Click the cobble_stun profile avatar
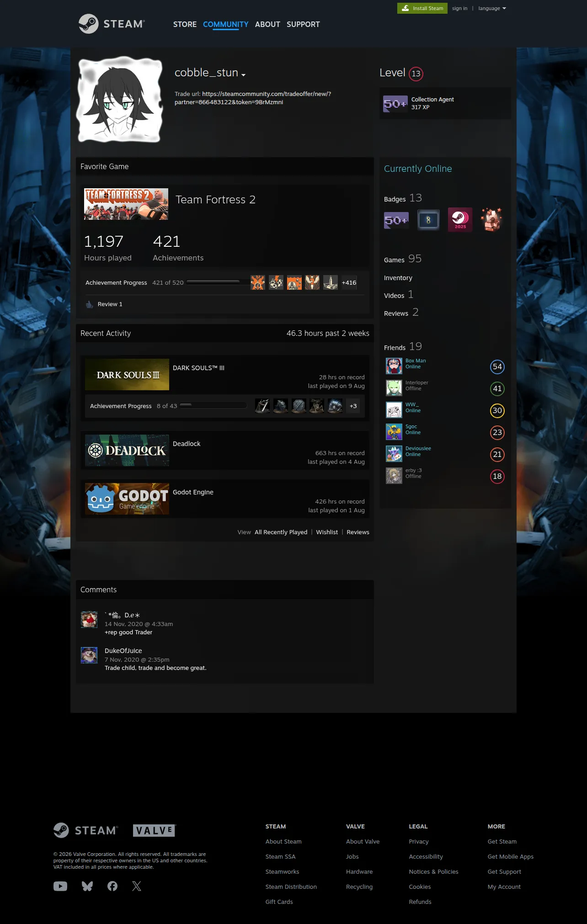This screenshot has width=587, height=924. coord(120,100)
